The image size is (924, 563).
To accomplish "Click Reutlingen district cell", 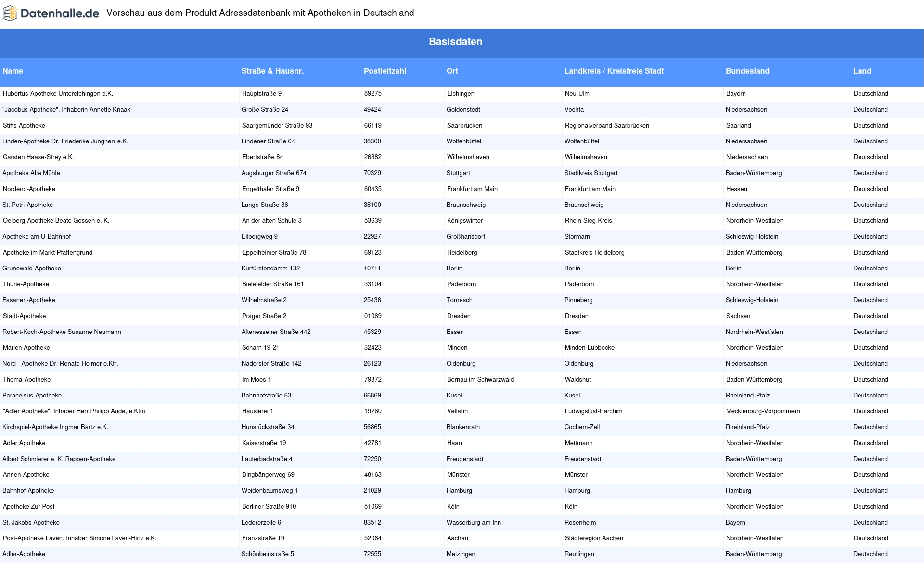I will pyautogui.click(x=579, y=554).
